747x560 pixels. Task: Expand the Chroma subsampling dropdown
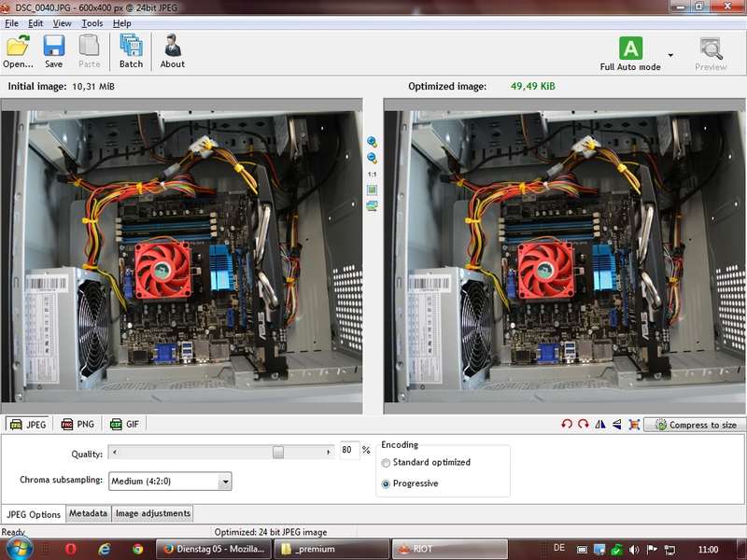(225, 482)
